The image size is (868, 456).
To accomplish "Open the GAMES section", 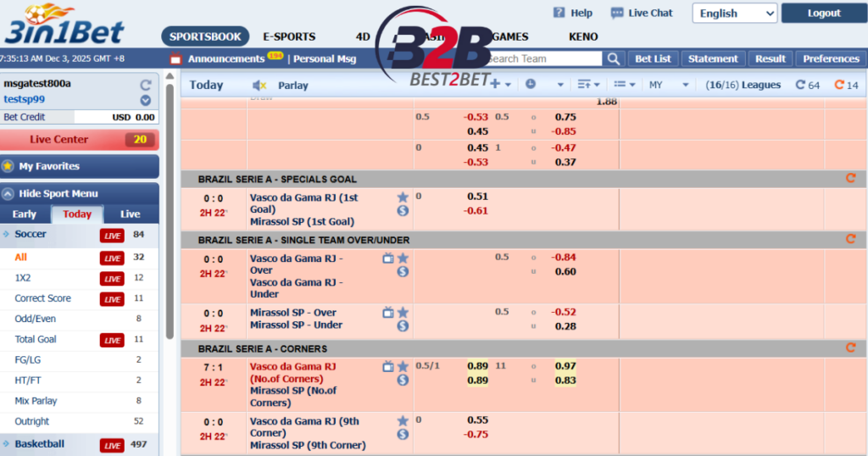I will tap(509, 36).
